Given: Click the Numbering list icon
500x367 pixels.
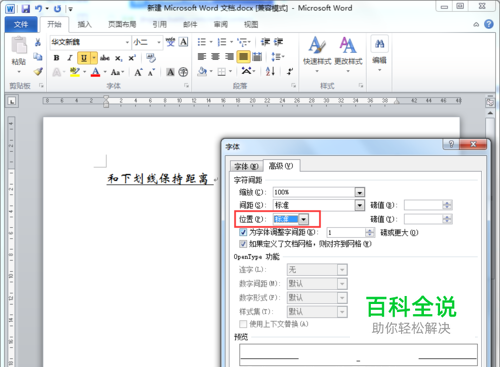Looking at the screenshot, I should (222, 42).
